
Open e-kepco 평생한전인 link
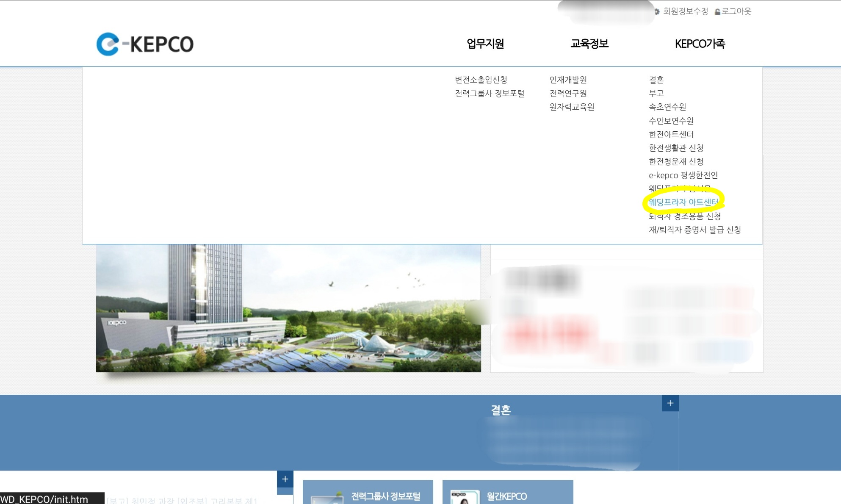[x=683, y=175]
